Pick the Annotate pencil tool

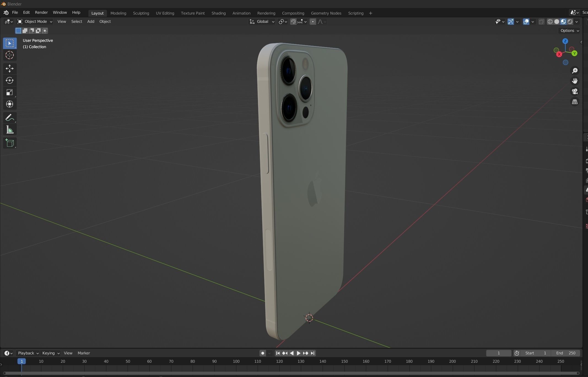click(10, 118)
